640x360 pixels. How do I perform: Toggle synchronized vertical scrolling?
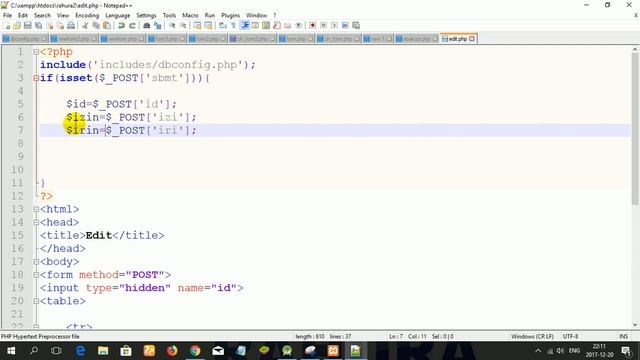tap(198, 25)
